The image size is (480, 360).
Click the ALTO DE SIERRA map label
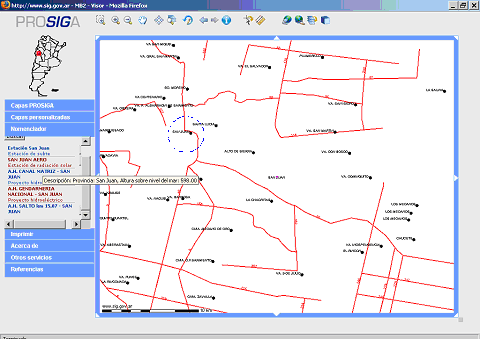pos(238,151)
